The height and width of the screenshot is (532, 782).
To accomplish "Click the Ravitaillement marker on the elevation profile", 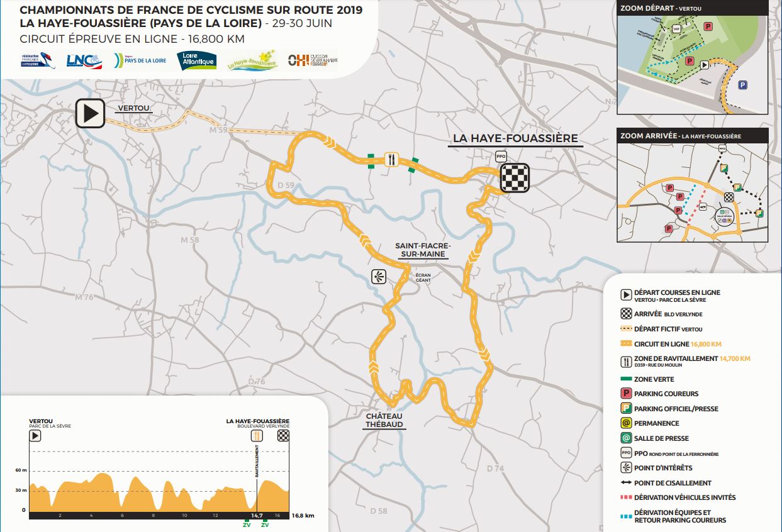I will [257, 436].
